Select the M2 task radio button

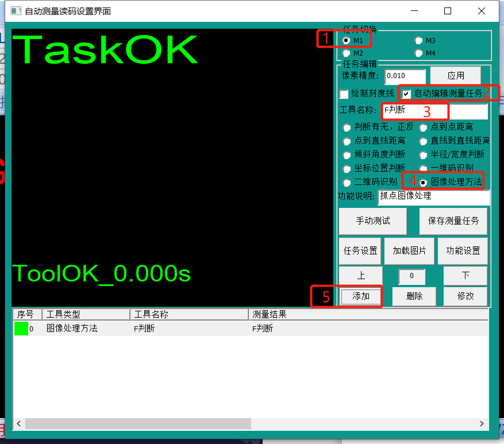click(x=347, y=53)
